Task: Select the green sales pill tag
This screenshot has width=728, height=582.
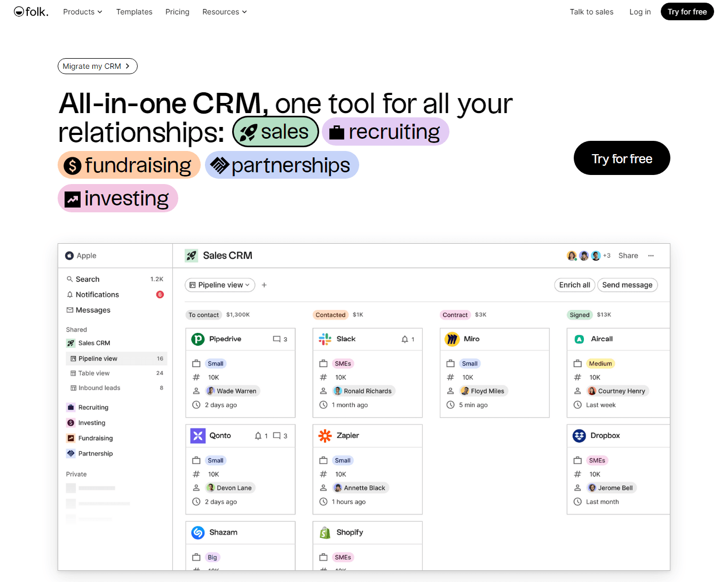Action: coord(275,132)
